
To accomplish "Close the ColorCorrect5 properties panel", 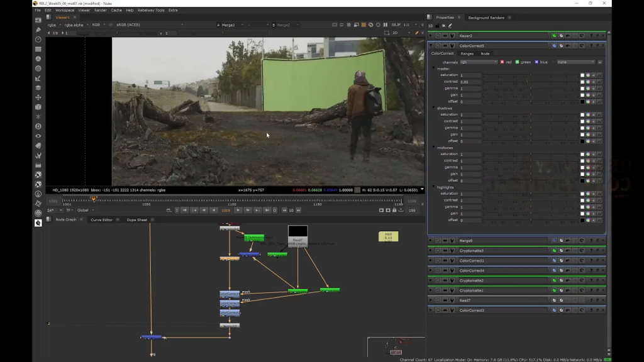I will click(x=603, y=45).
